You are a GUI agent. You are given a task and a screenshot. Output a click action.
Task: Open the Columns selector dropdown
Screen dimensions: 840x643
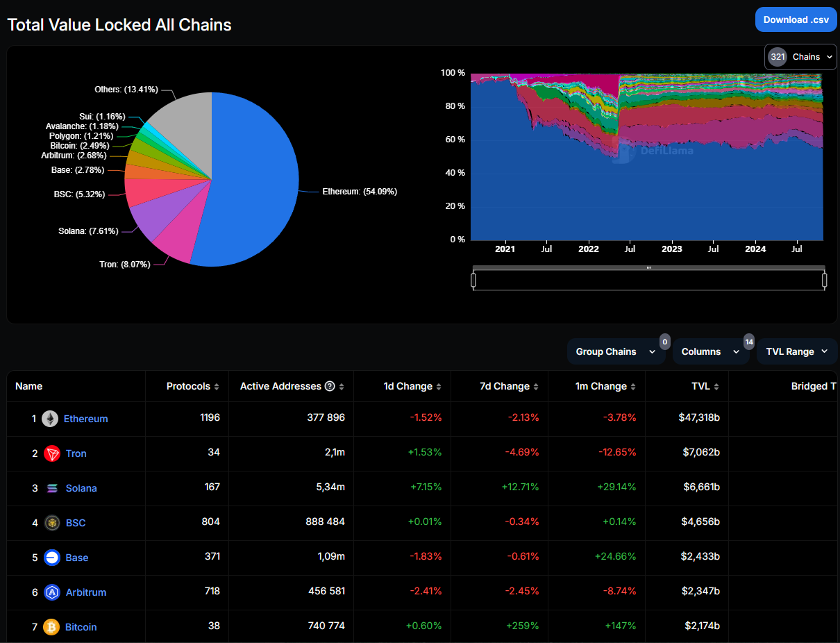710,351
